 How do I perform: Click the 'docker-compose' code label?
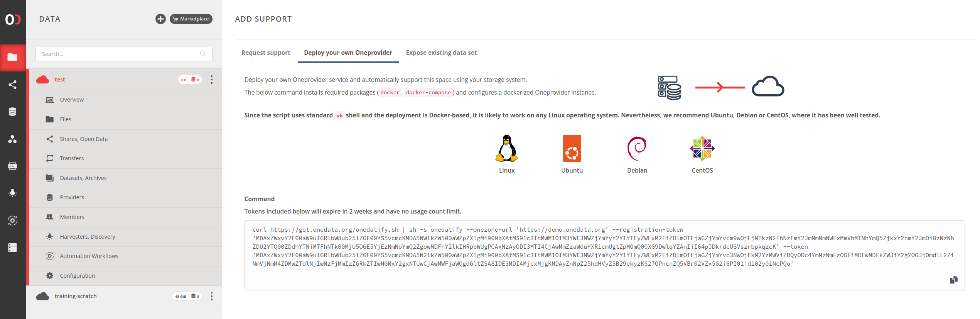(x=428, y=93)
